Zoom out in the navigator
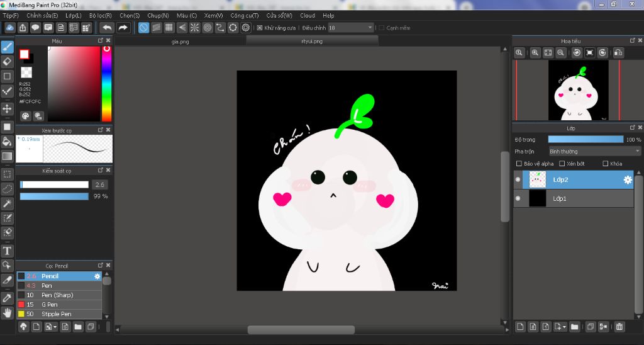The image size is (644, 345). point(560,53)
